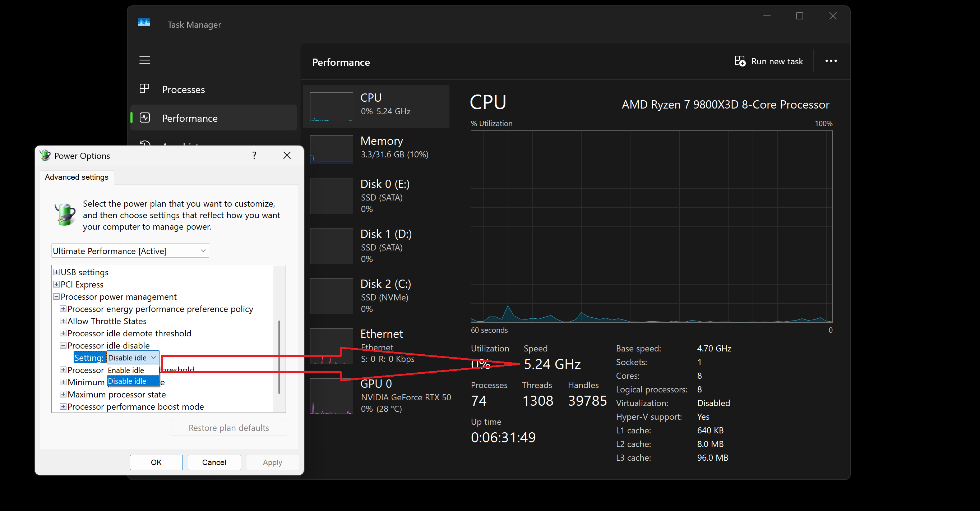The width and height of the screenshot is (980, 511).
Task: Click the Apply button in Power Options
Action: pos(272,462)
